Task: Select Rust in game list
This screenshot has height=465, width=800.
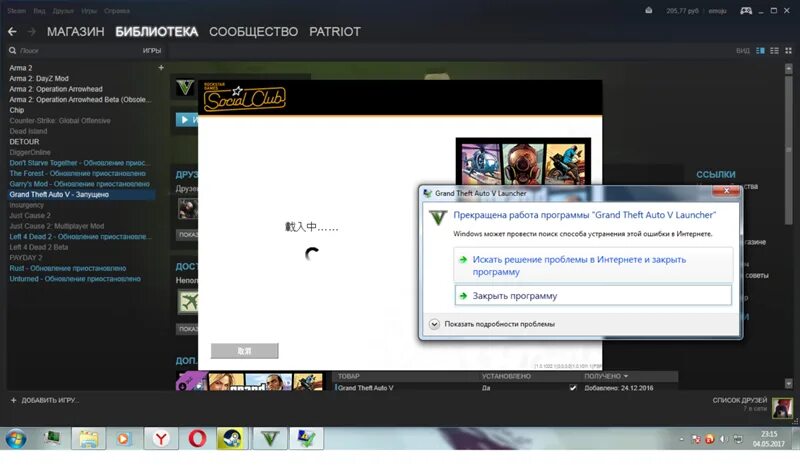Action: coord(68,268)
